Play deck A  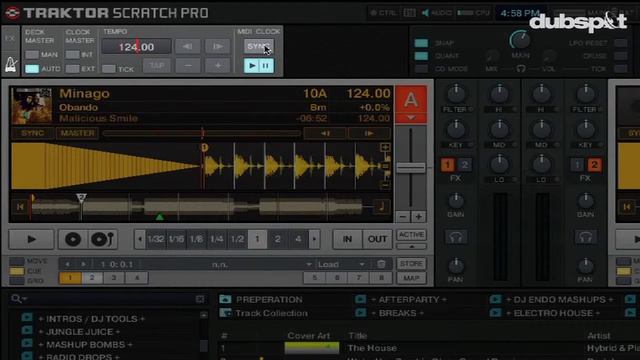point(31,239)
